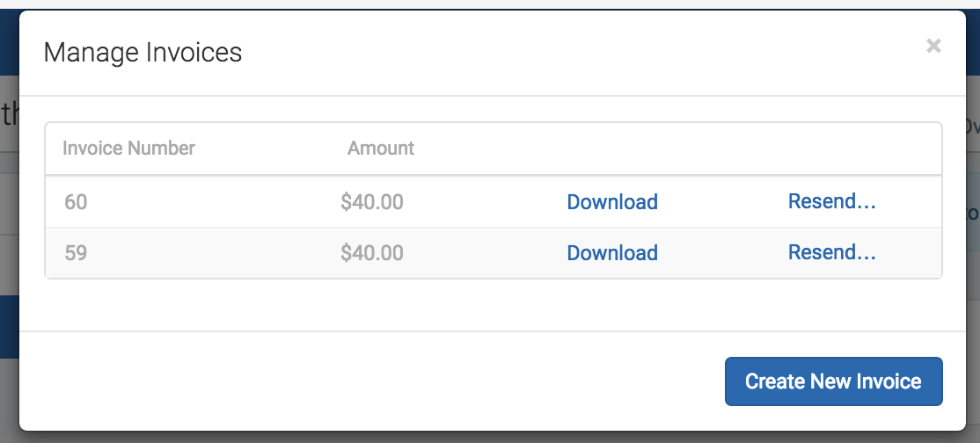Viewport: 980px width, 443px height.
Task: Click the $40.00 amount for invoice 60
Action: [x=372, y=202]
